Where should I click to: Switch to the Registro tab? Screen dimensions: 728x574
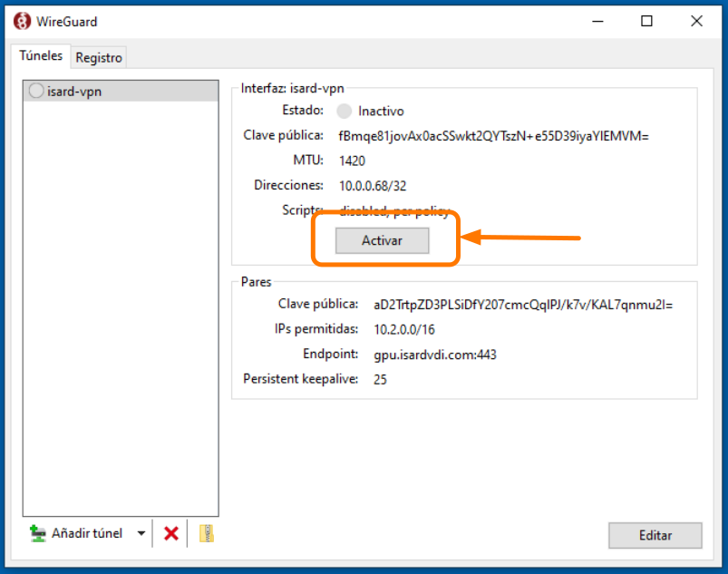[99, 57]
